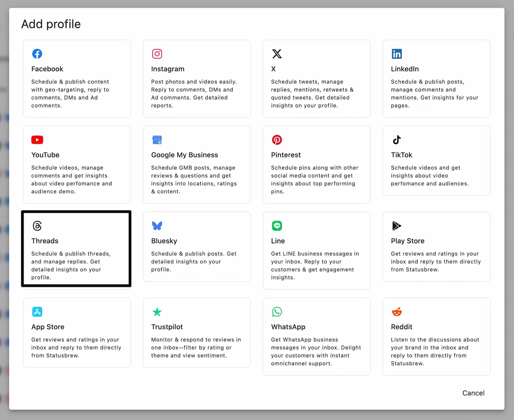Click the Reddit alien icon

tap(397, 312)
